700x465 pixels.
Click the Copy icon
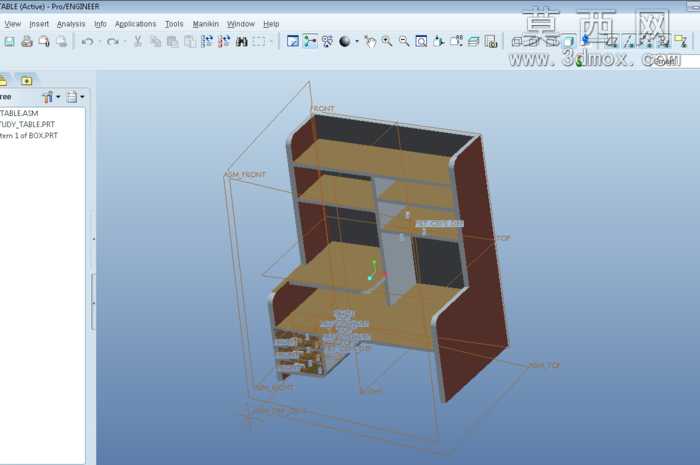coord(155,42)
